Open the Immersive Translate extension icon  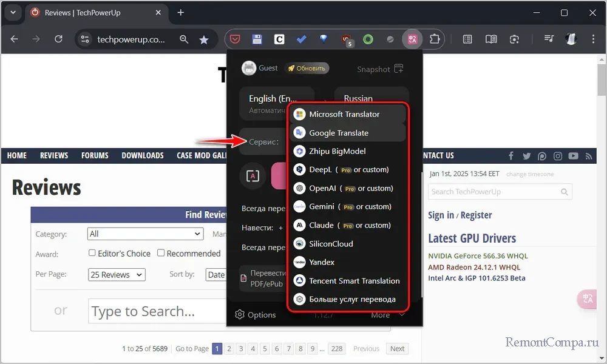pos(413,39)
